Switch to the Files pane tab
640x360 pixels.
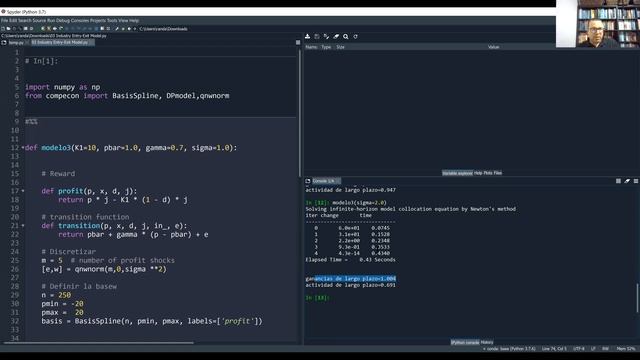coord(498,173)
